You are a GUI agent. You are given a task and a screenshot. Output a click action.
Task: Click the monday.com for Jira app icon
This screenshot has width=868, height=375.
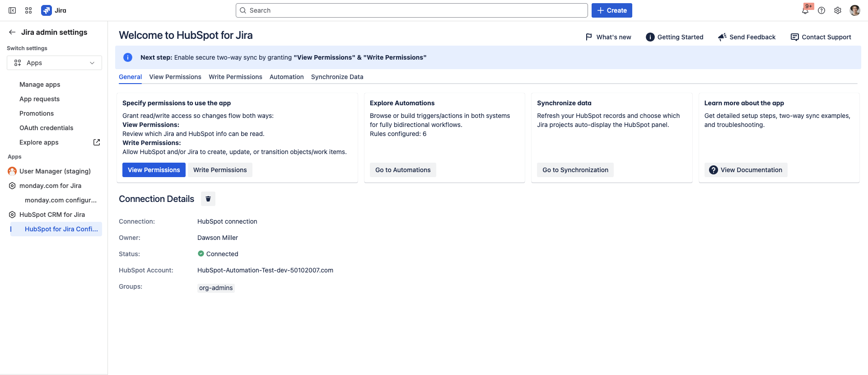tap(12, 186)
